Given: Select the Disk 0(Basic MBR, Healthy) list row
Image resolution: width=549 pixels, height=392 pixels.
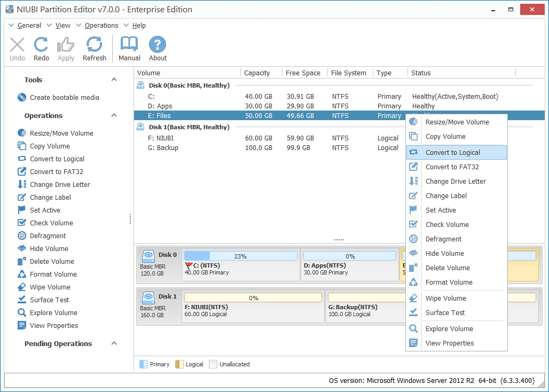Looking at the screenshot, I should [x=339, y=85].
